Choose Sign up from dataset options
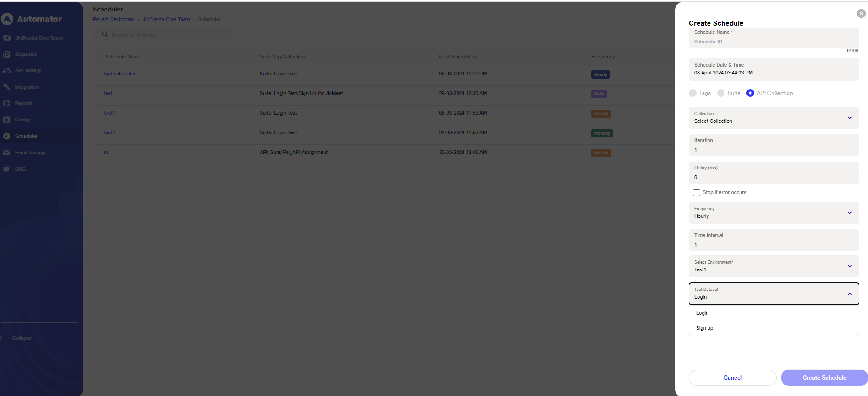The width and height of the screenshot is (868, 396). 774,328
